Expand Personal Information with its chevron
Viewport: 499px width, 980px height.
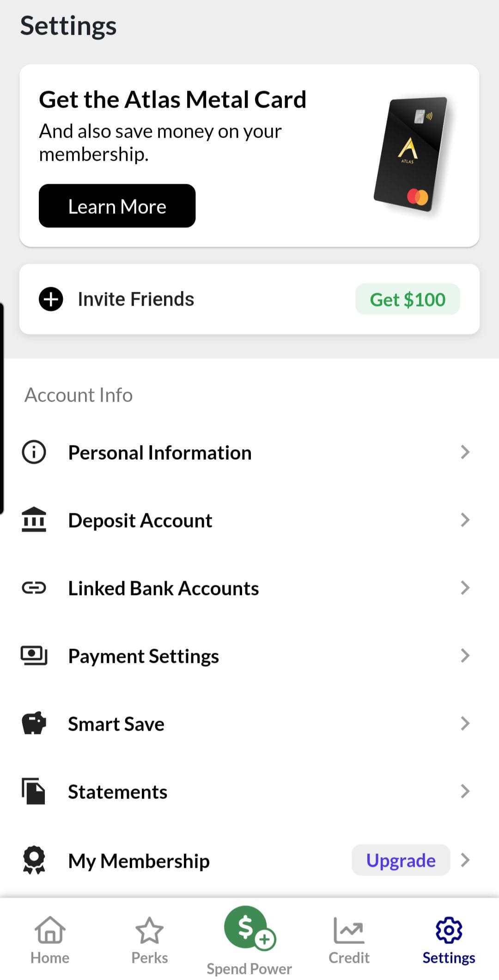point(465,452)
